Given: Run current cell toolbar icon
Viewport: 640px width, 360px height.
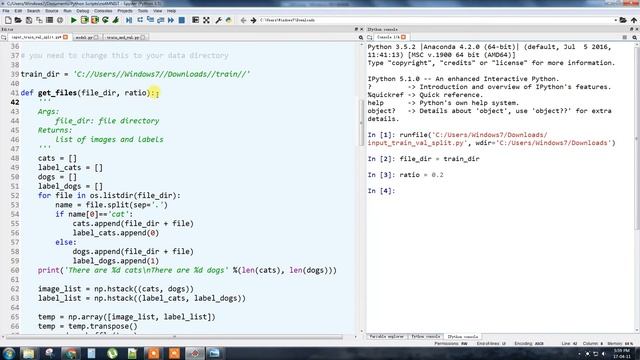Looking at the screenshot, I should click(x=84, y=20).
